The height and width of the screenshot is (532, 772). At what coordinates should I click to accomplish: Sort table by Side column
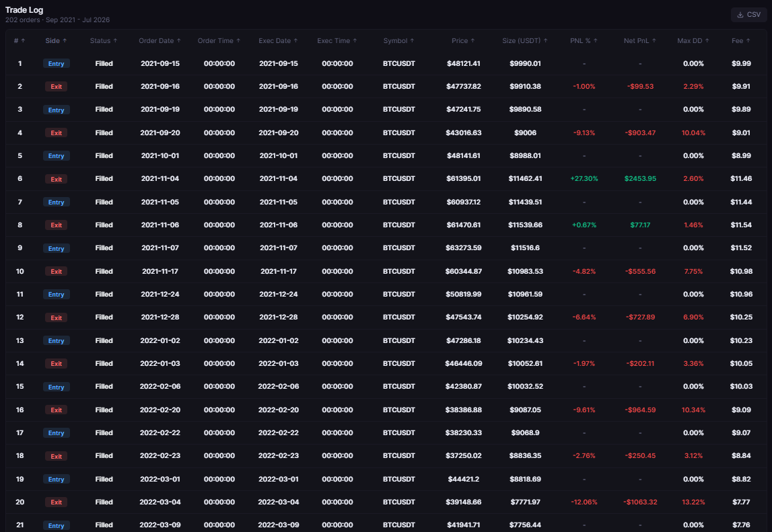point(56,41)
